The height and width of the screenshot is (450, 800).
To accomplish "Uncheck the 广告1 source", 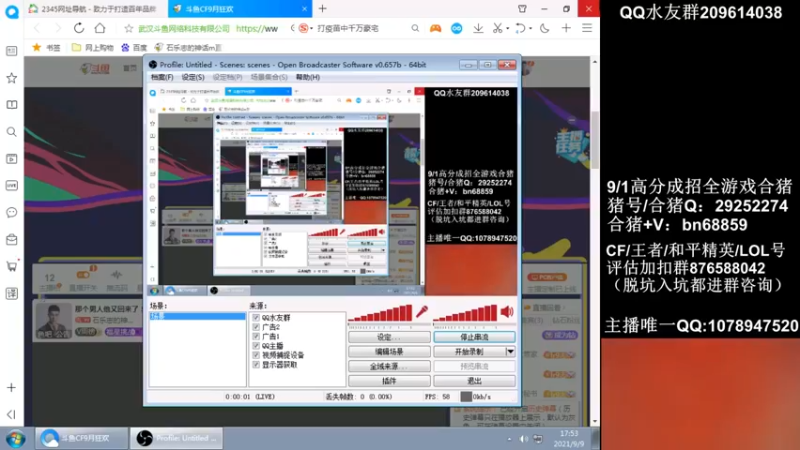I will click(256, 336).
